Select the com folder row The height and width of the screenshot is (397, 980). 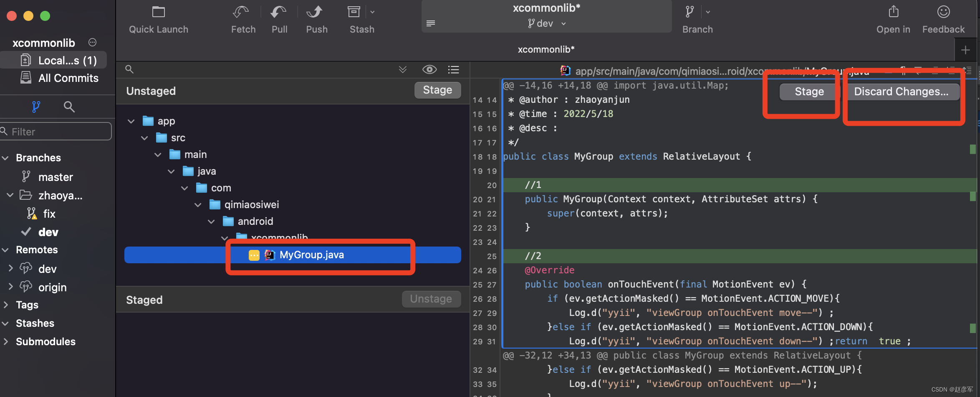click(293, 188)
